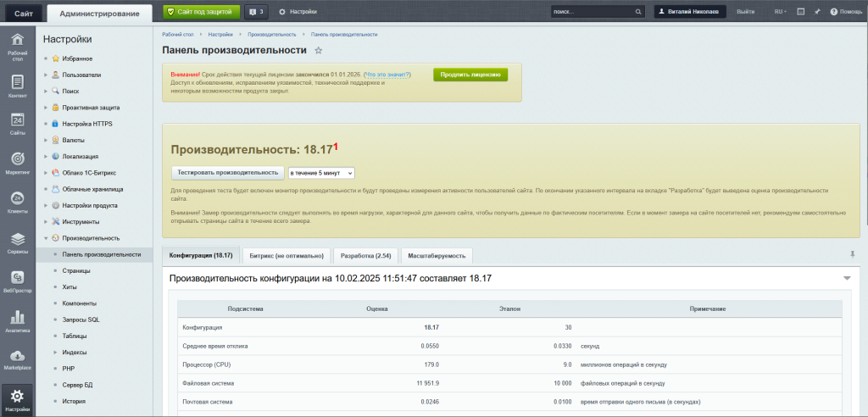868x417 pixels.
Task: Add page to favorites with star icon
Action: pyautogui.click(x=319, y=50)
